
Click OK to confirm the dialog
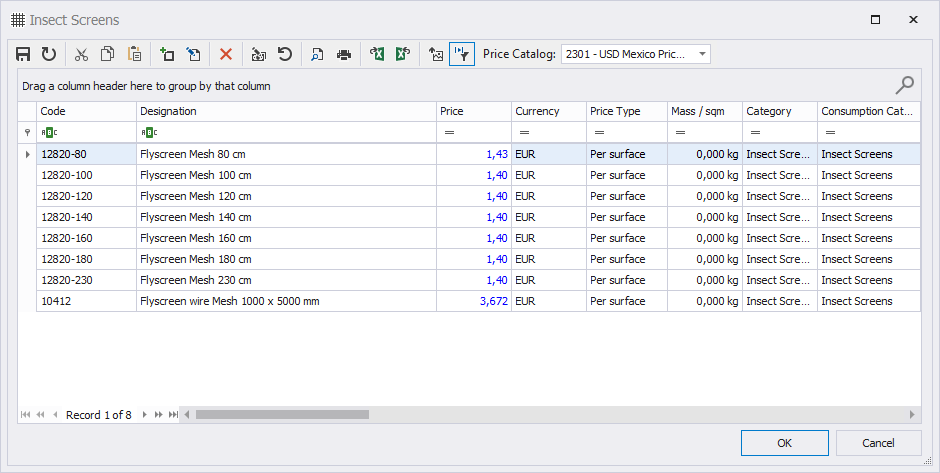click(784, 443)
